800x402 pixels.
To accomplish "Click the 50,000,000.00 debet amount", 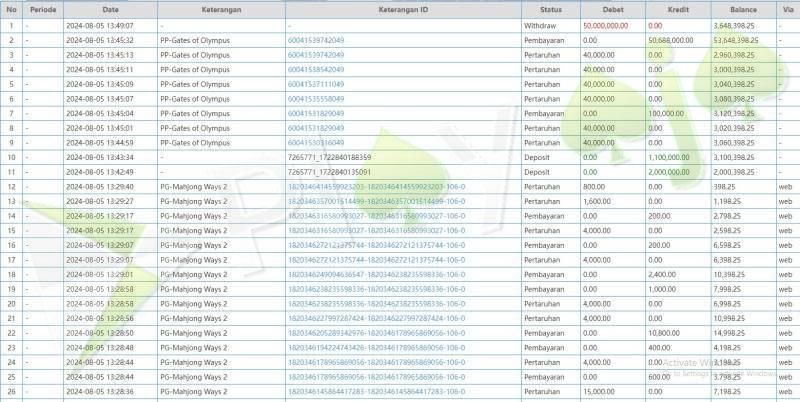I will click(x=605, y=25).
